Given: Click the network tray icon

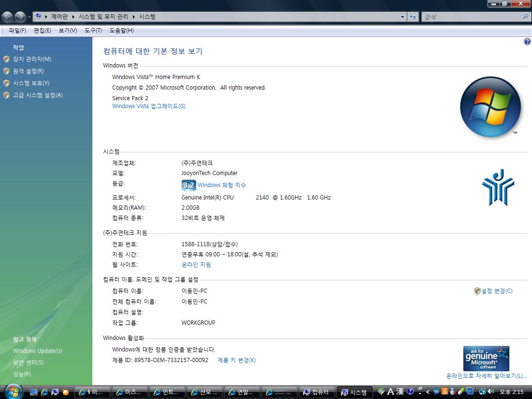Looking at the screenshot, I should tap(482, 392).
